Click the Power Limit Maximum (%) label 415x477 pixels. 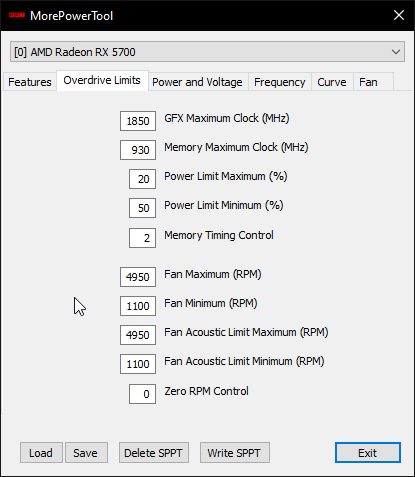226,176
